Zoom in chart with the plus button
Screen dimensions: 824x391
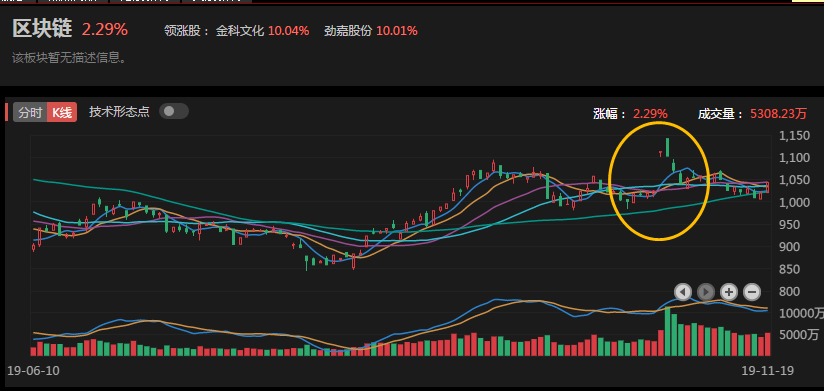729,291
